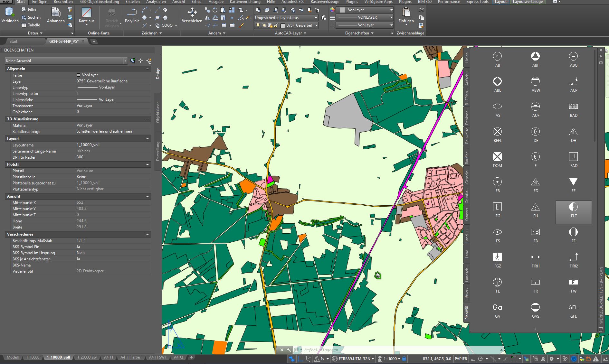
Task: Collapse the Allgemein properties section
Action: click(147, 69)
